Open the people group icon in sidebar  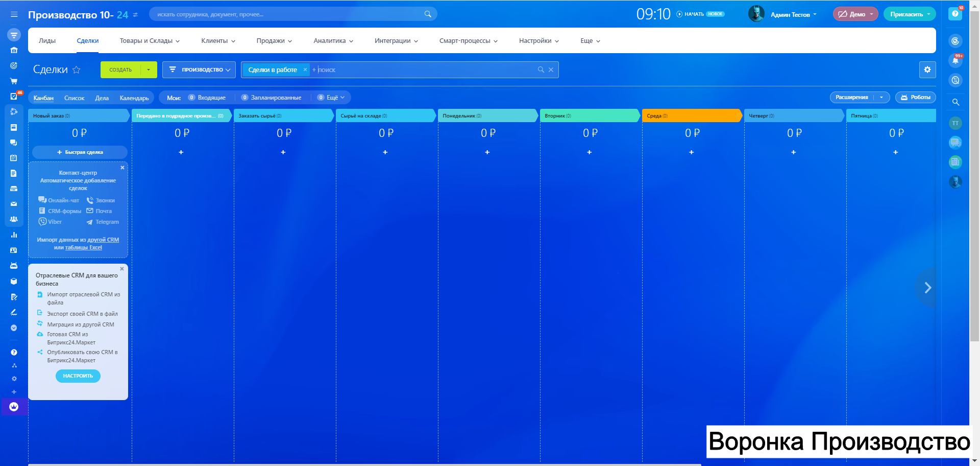click(x=14, y=219)
